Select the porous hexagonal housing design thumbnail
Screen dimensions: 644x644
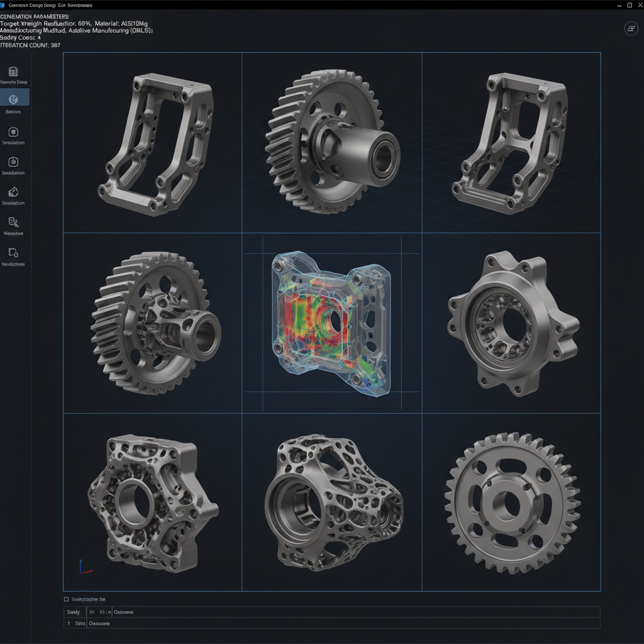152,502
